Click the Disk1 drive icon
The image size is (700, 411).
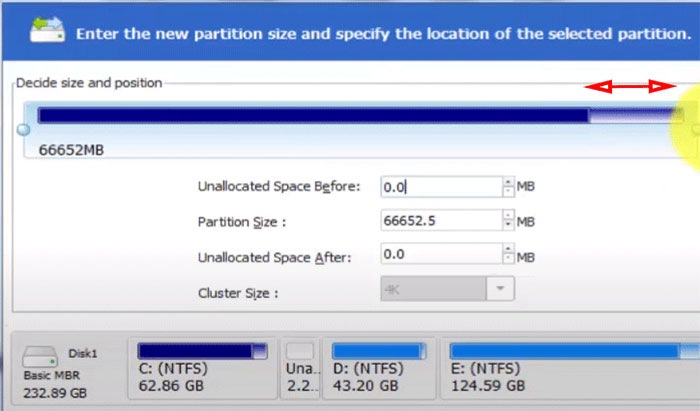(40, 357)
